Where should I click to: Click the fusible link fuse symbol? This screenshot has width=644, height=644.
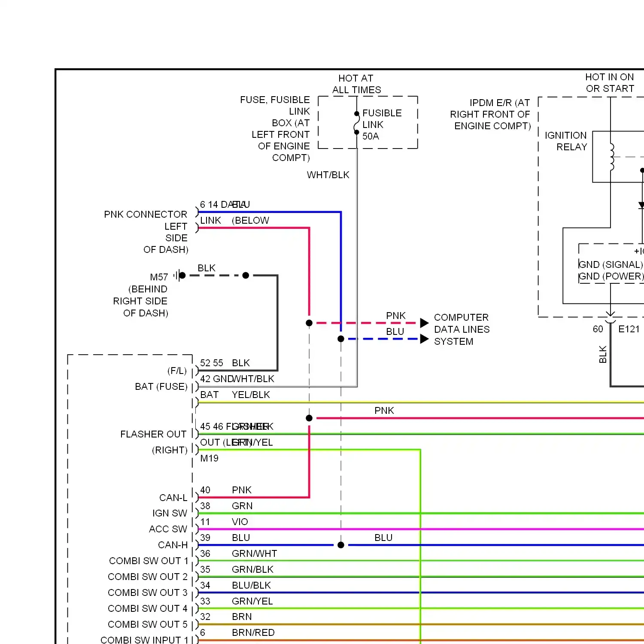[356, 123]
